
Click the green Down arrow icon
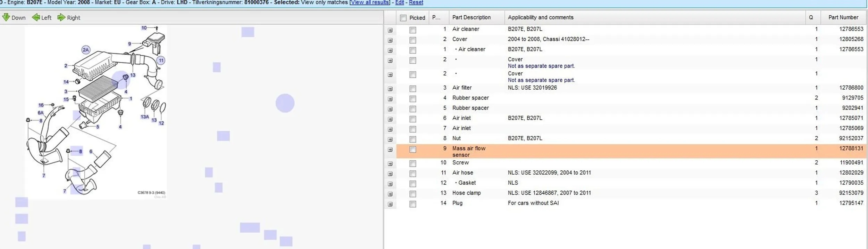pyautogui.click(x=6, y=17)
